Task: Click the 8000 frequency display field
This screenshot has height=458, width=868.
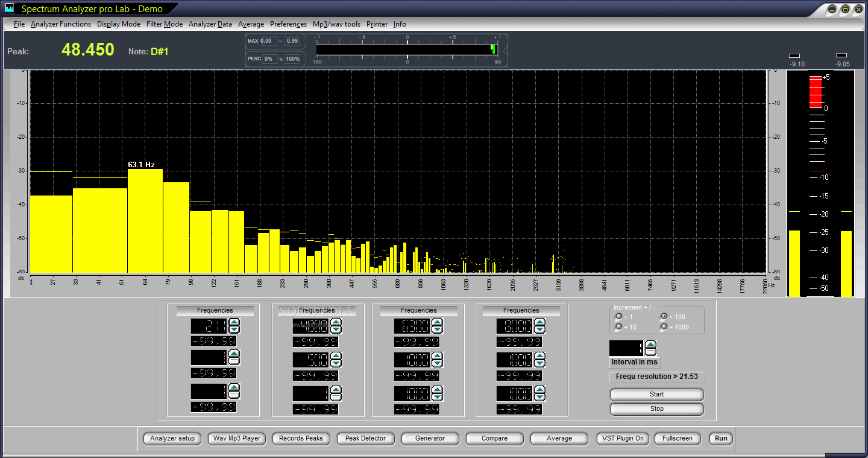Action: (x=515, y=326)
